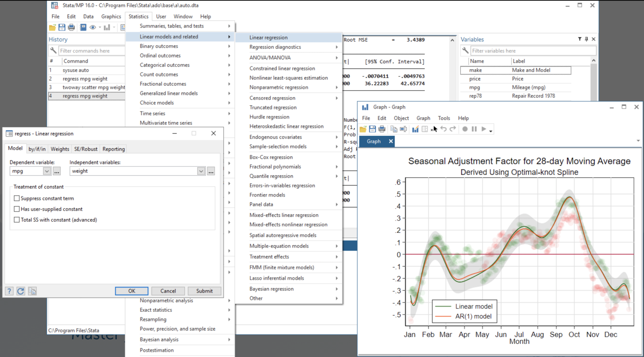
Task: Click Filter variables here field
Action: pyautogui.click(x=533, y=51)
